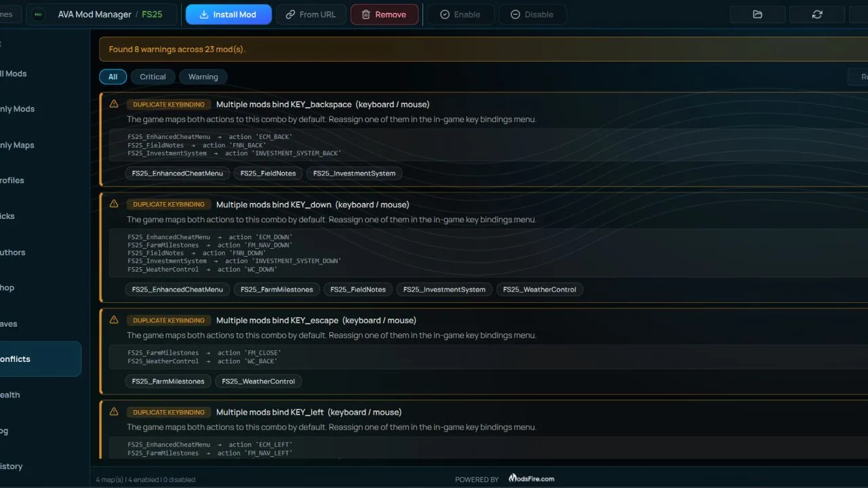868x488 pixels.
Task: Click the 'ECM_BACK' action line
Action: click(210, 137)
